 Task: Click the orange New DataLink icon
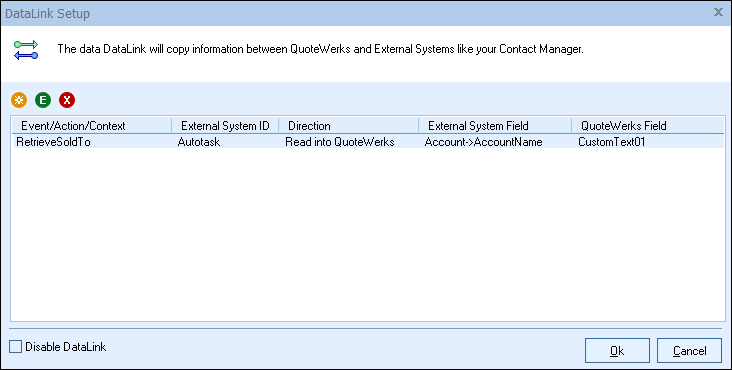(19, 100)
